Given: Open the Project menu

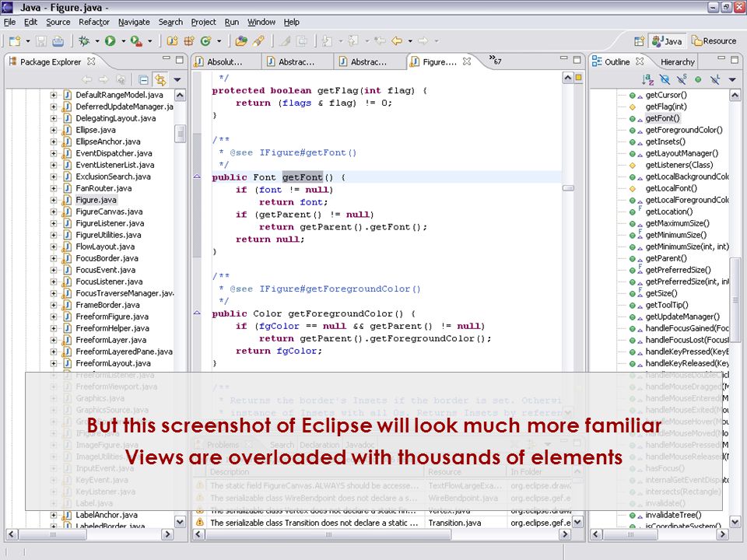Looking at the screenshot, I should click(203, 22).
